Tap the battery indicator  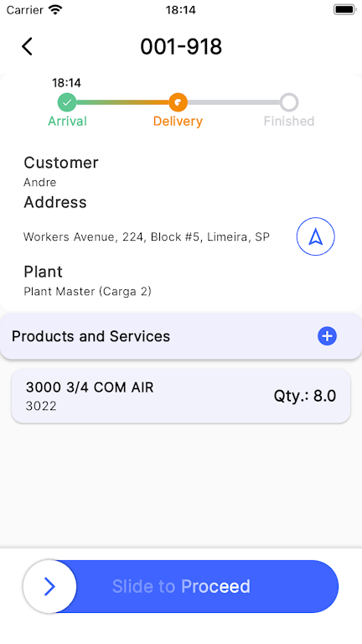click(344, 9)
